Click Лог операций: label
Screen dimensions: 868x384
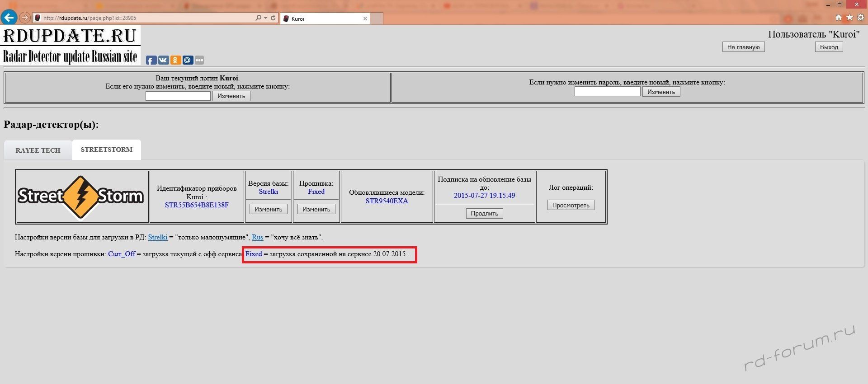coord(571,187)
